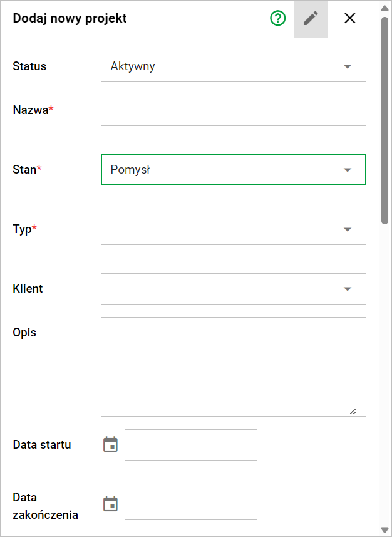392x537 pixels.
Task: Click the green help question mark icon
Action: pos(277,19)
